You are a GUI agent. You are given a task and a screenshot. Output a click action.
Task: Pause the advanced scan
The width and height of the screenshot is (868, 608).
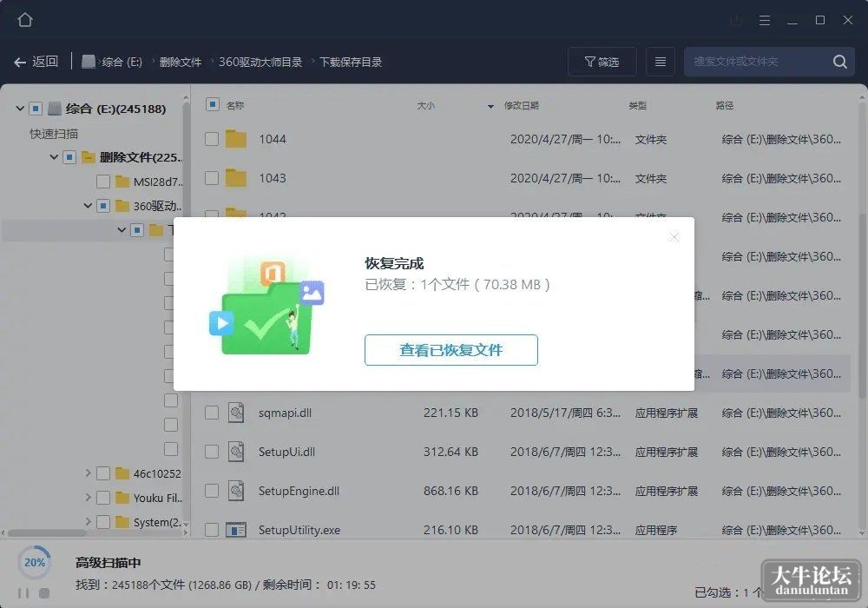(x=23, y=593)
